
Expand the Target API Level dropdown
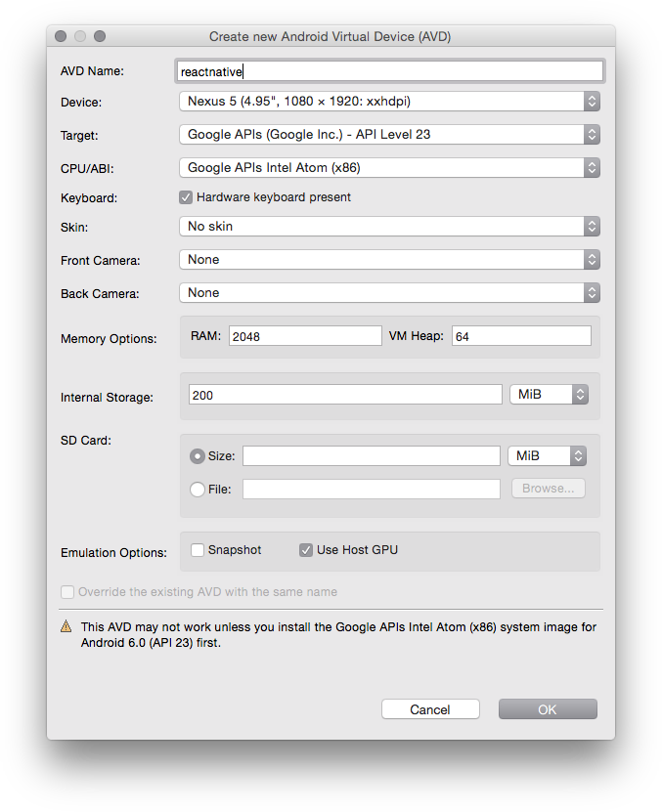coord(389,135)
